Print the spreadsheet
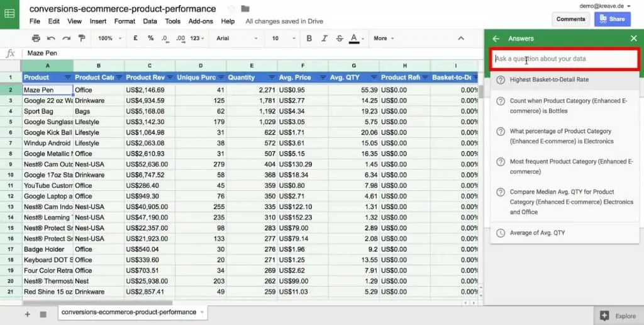Screen dimensions: 644x325 (x=36, y=38)
